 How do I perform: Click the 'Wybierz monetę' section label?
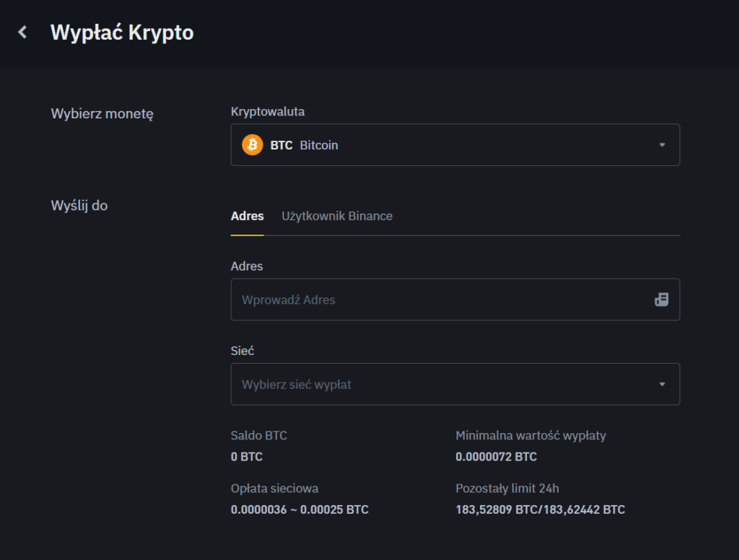coord(102,113)
